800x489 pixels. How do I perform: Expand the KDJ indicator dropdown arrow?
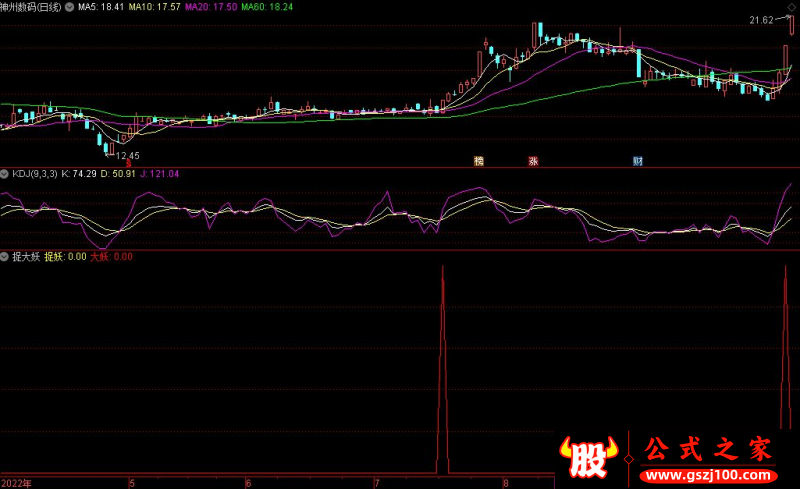pos(5,174)
